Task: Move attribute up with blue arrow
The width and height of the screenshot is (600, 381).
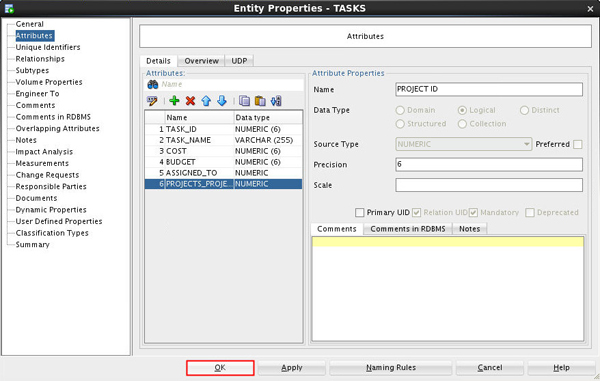Action: (206, 101)
